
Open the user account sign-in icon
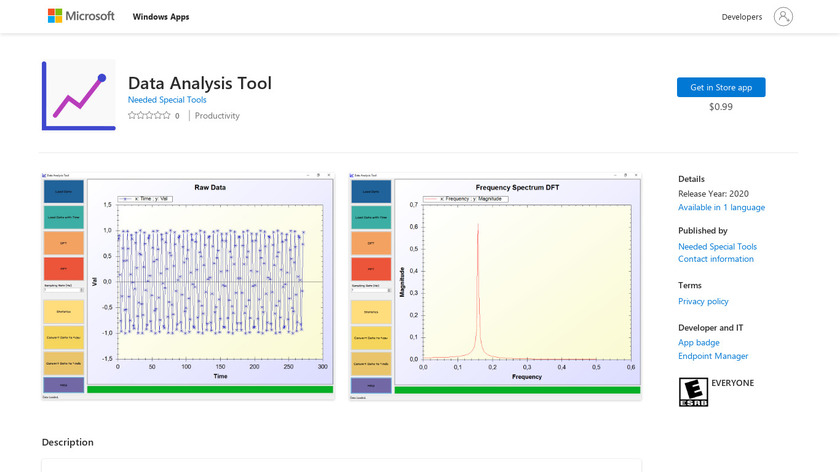point(783,16)
